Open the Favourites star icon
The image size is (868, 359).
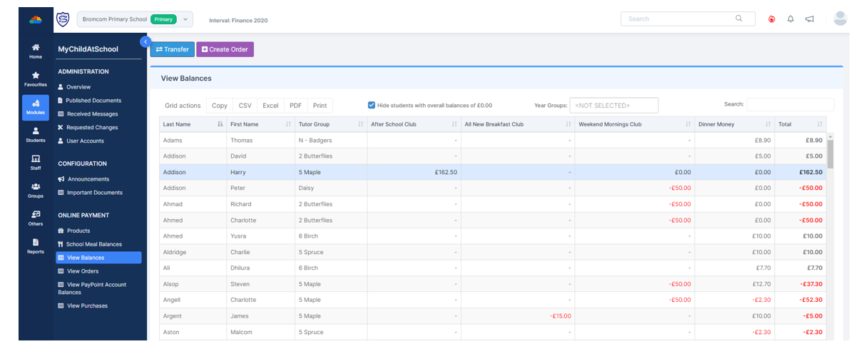[36, 79]
